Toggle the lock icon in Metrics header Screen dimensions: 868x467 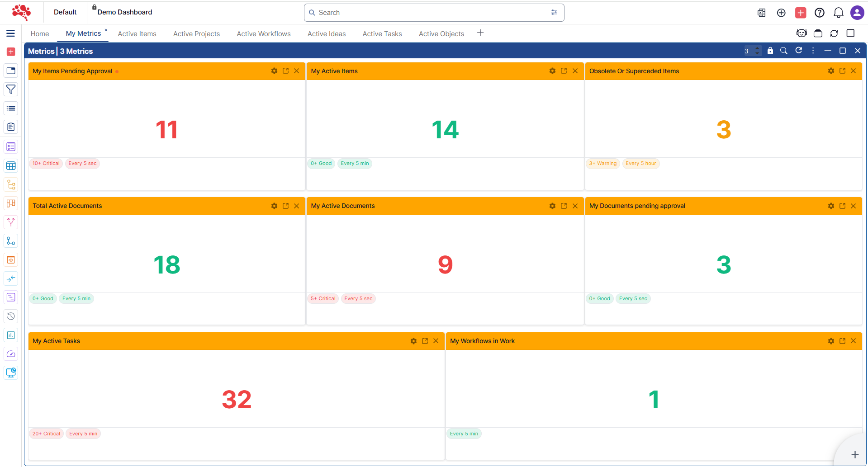[x=770, y=51]
